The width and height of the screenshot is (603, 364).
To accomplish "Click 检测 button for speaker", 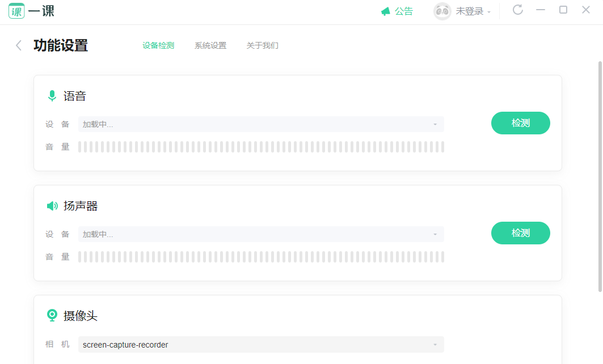I will [x=520, y=233].
